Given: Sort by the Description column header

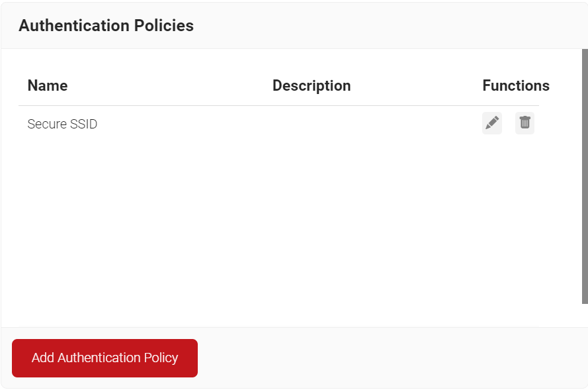Looking at the screenshot, I should (312, 85).
